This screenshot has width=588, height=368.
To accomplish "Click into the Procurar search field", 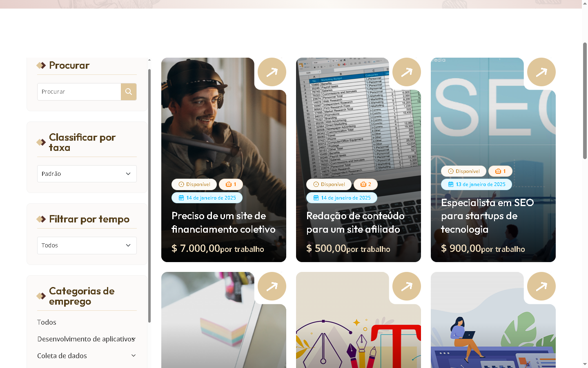I will pos(79,92).
